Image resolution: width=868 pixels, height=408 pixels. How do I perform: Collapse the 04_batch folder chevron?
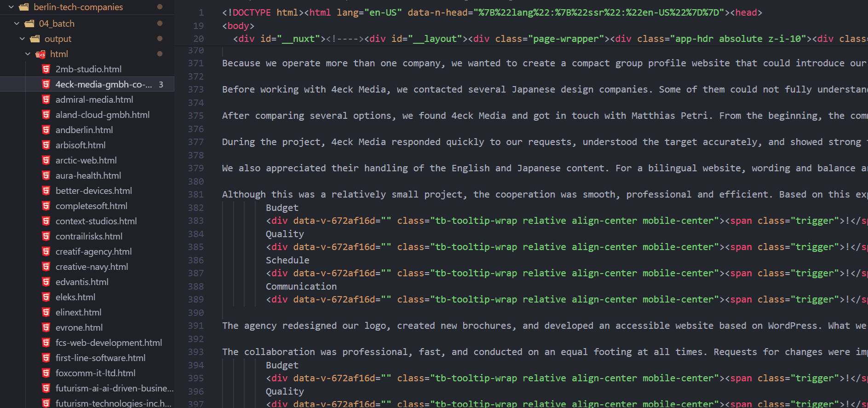(x=17, y=23)
